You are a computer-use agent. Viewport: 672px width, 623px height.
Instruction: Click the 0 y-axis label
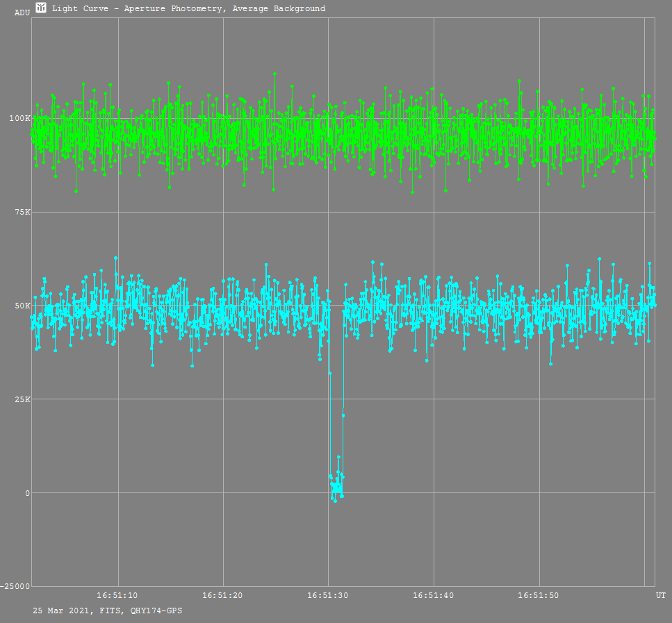coord(27,493)
